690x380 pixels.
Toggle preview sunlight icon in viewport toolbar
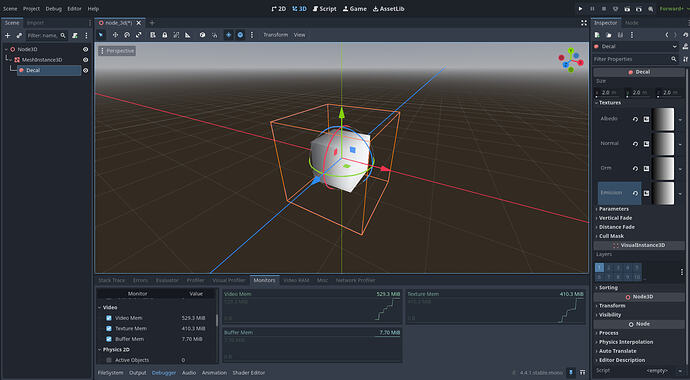[x=228, y=35]
